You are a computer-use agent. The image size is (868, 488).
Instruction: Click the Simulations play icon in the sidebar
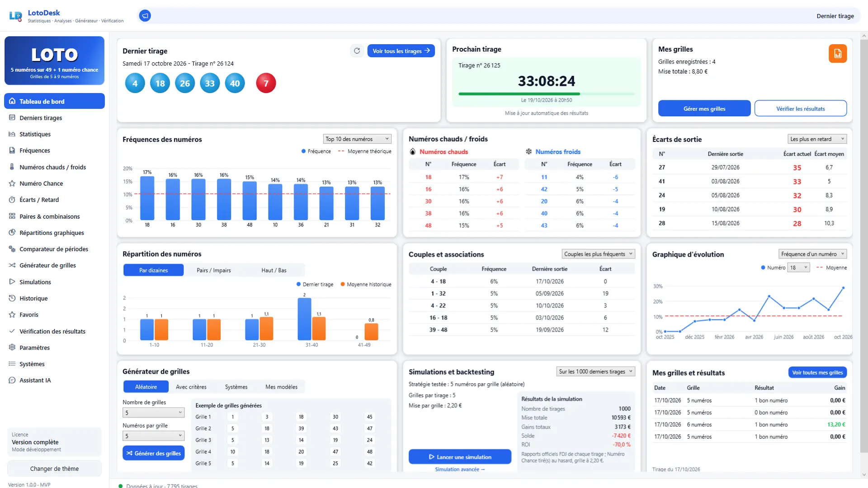coord(12,282)
